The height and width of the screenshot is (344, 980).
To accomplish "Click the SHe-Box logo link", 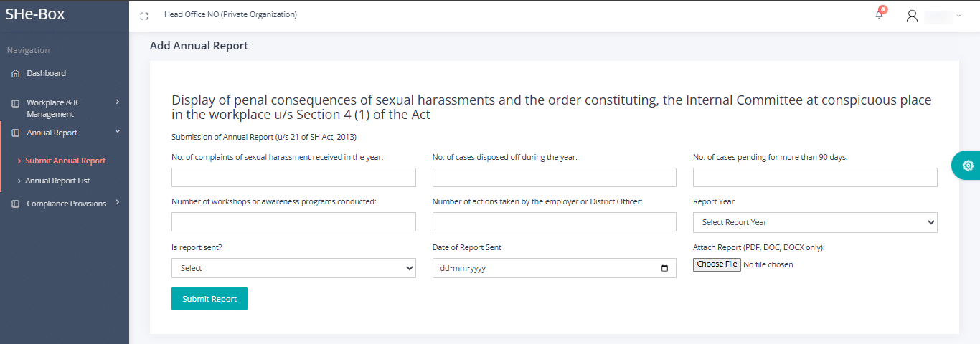I will (x=35, y=14).
